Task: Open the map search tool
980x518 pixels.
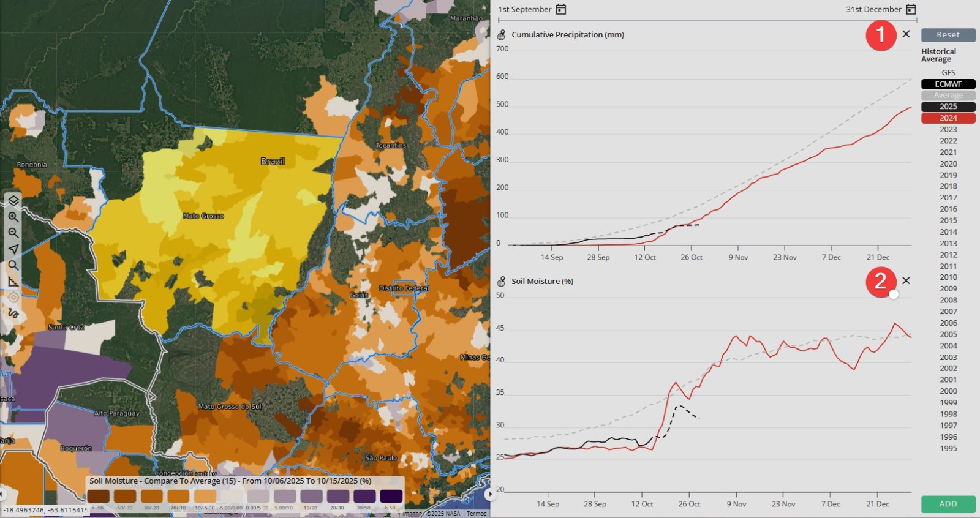Action: (x=13, y=265)
